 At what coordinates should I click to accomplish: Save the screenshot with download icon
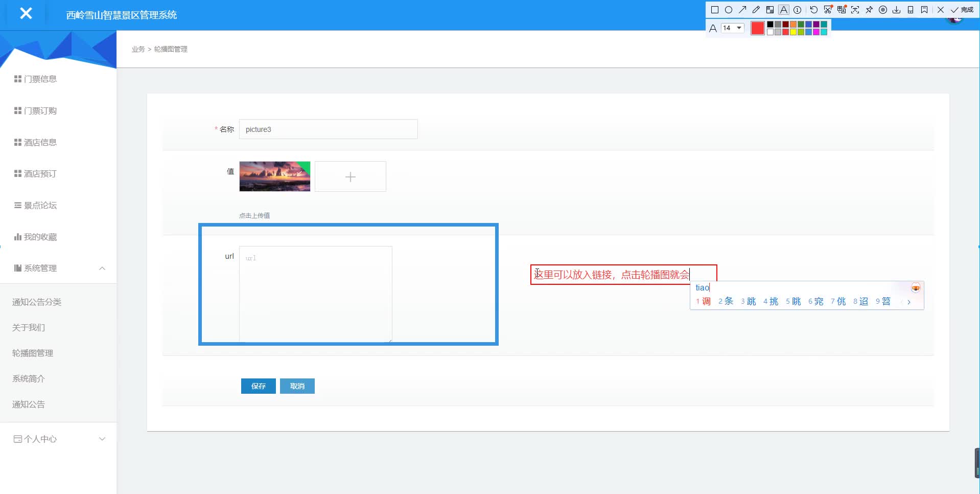point(896,10)
